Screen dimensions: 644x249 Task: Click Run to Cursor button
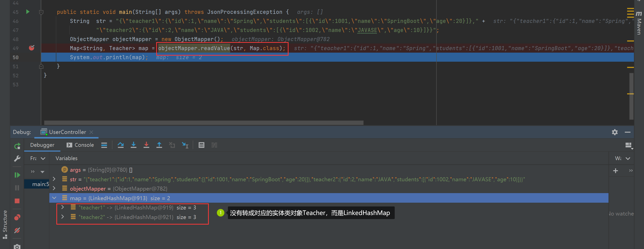click(185, 145)
